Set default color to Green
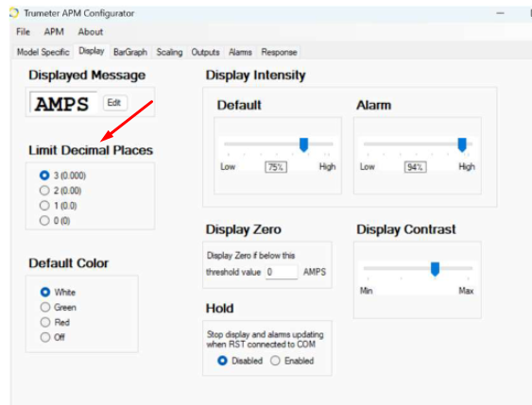The height and width of the screenshot is (405, 532). (x=59, y=307)
